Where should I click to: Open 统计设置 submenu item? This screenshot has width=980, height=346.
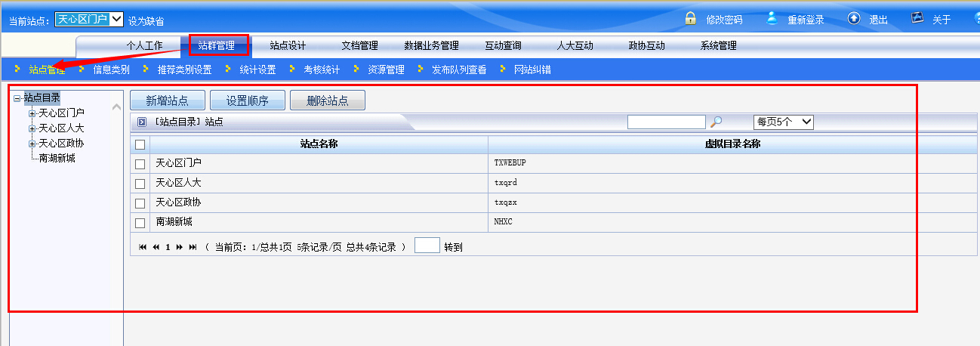[257, 70]
